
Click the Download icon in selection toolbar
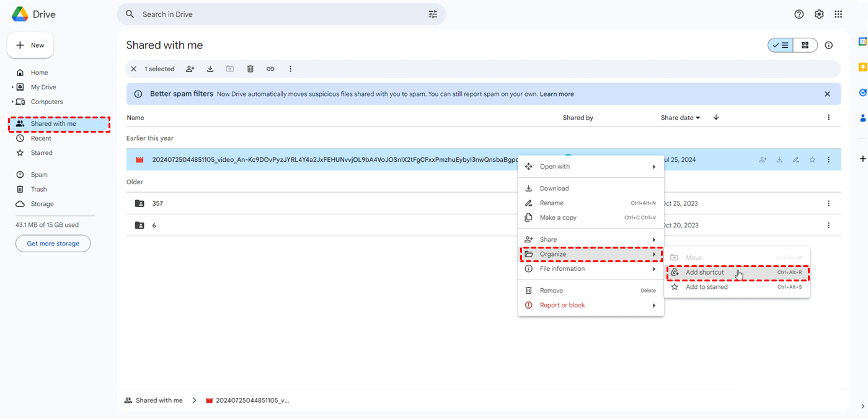210,69
